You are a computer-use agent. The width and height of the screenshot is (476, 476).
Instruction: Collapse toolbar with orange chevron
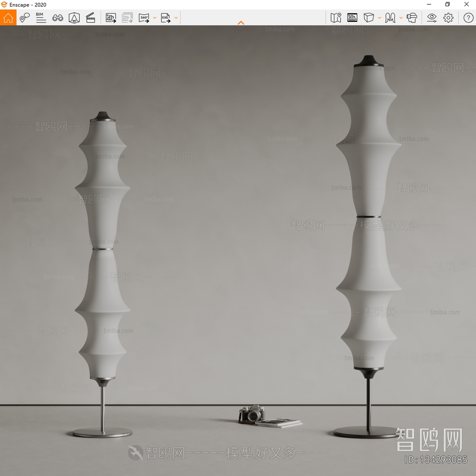coord(241,23)
